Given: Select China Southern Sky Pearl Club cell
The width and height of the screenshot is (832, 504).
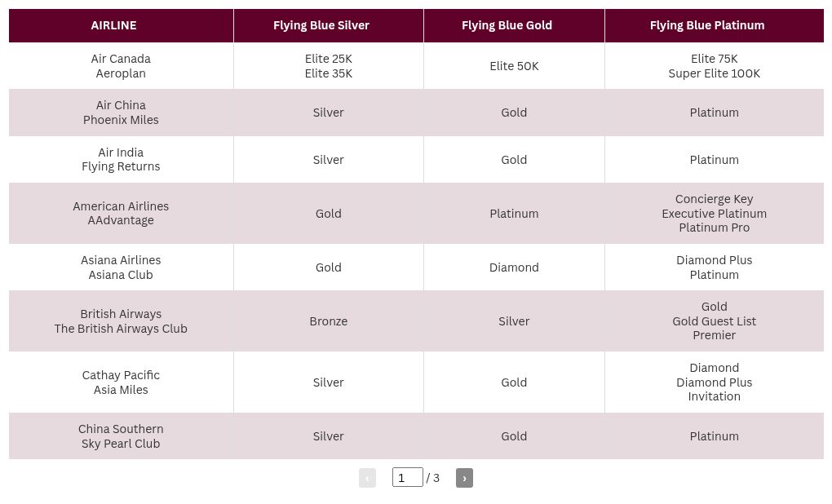Looking at the screenshot, I should (x=121, y=436).
